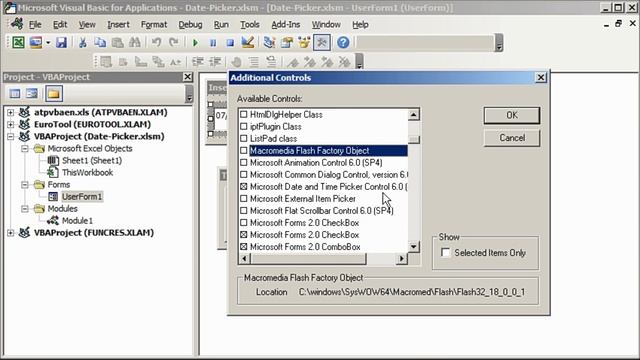
Task: Check Microsoft Common Dialog Control checkbox
Action: click(x=244, y=175)
